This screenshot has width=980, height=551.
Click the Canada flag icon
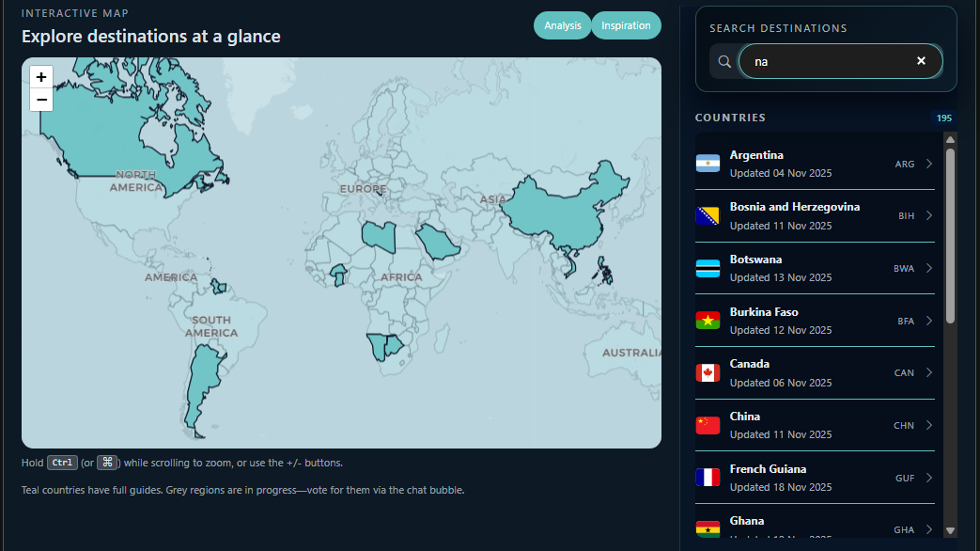pyautogui.click(x=708, y=372)
